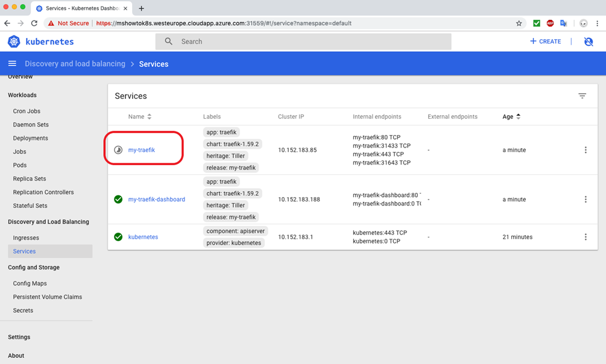Image resolution: width=606 pixels, height=364 pixels.
Task: Click the 'provider: kubernetes' label chip
Action: (x=234, y=243)
